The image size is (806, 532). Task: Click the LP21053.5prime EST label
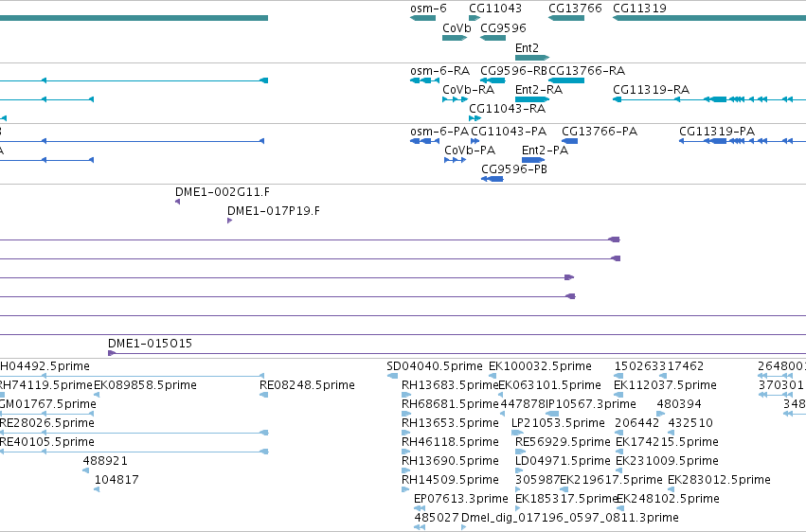click(558, 423)
